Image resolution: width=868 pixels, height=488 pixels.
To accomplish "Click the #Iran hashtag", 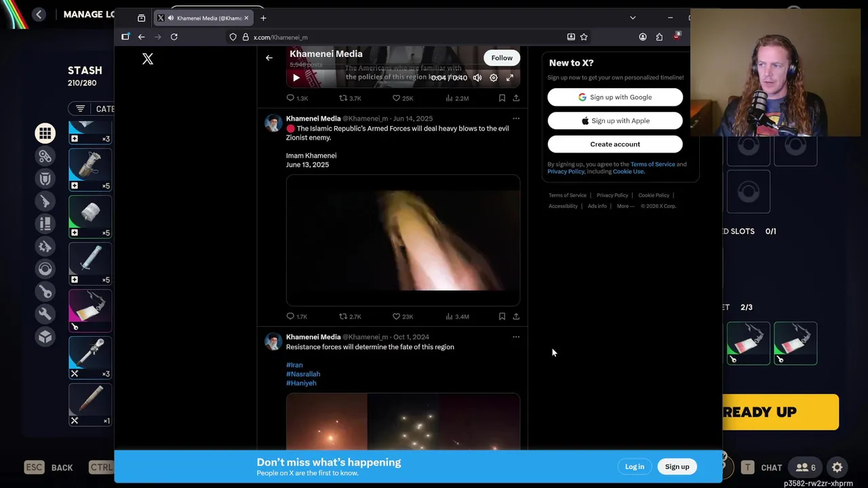I will pos(294,365).
